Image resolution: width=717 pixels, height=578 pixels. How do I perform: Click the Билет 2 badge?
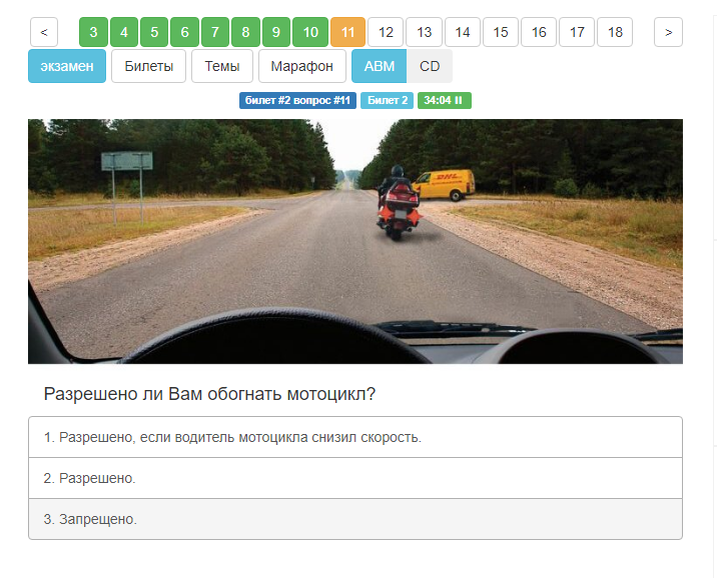click(387, 100)
